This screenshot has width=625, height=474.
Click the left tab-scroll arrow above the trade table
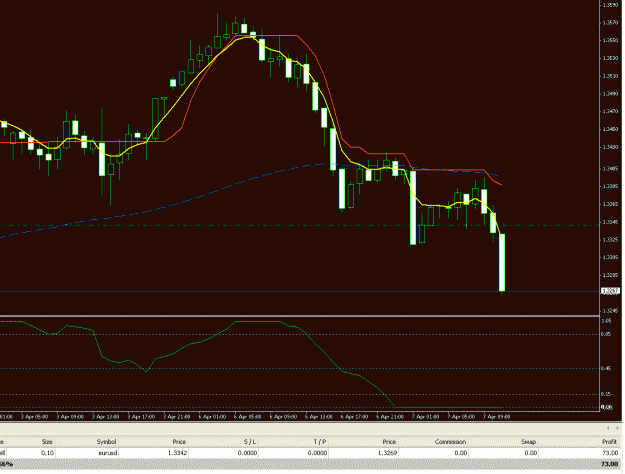point(608,428)
